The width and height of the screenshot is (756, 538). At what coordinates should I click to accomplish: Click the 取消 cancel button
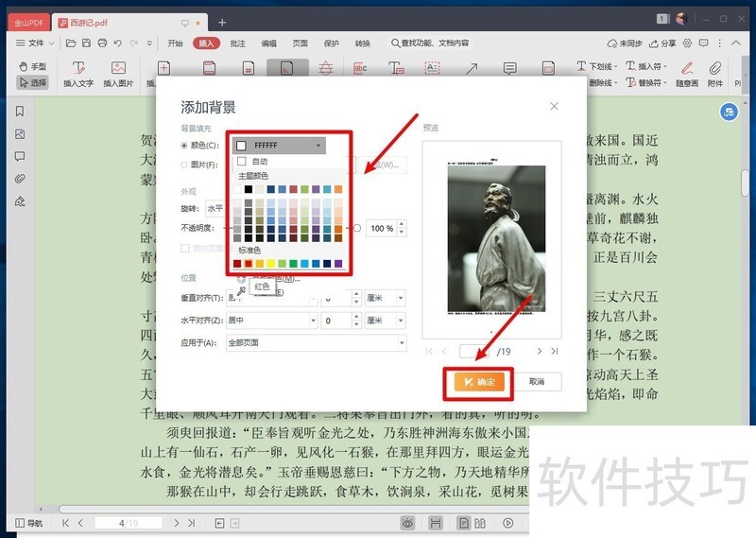(536, 382)
